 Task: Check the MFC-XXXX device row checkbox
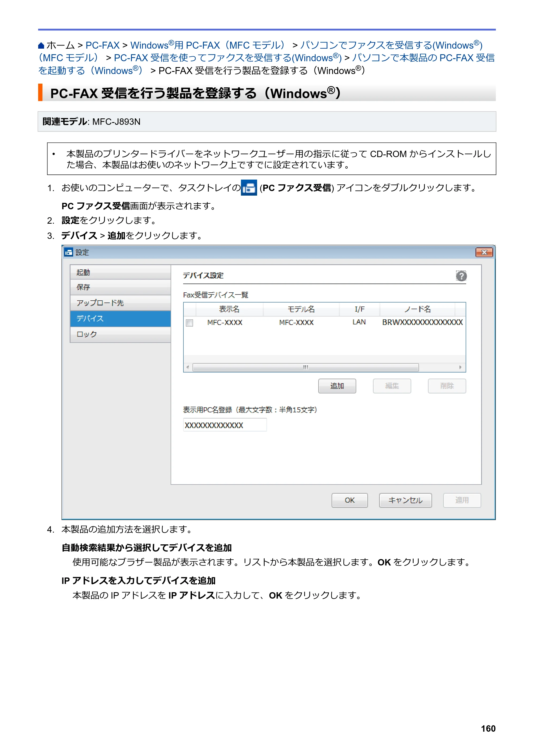190,323
